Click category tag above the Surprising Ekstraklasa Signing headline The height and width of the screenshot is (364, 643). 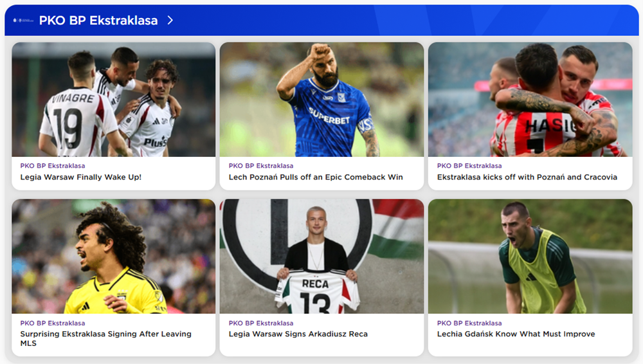[x=53, y=323]
